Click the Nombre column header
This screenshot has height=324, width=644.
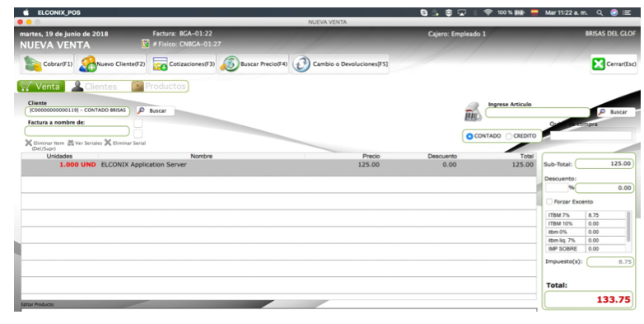(x=201, y=157)
